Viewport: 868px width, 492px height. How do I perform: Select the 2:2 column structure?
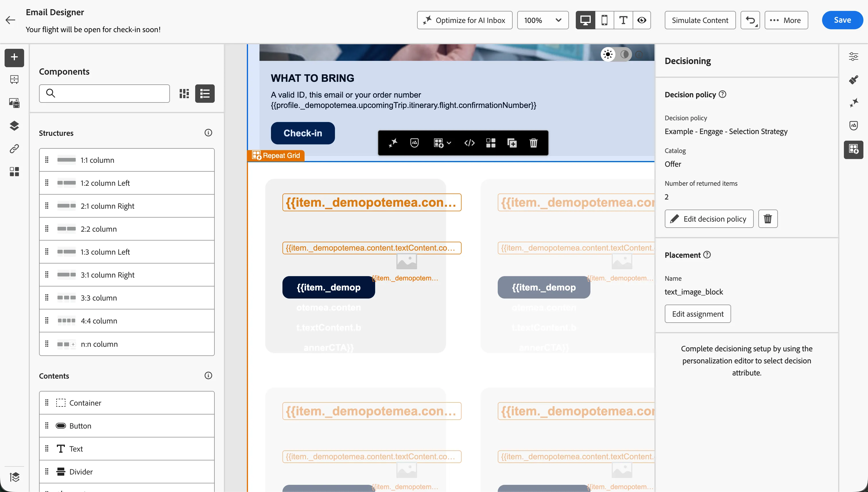[127, 229]
